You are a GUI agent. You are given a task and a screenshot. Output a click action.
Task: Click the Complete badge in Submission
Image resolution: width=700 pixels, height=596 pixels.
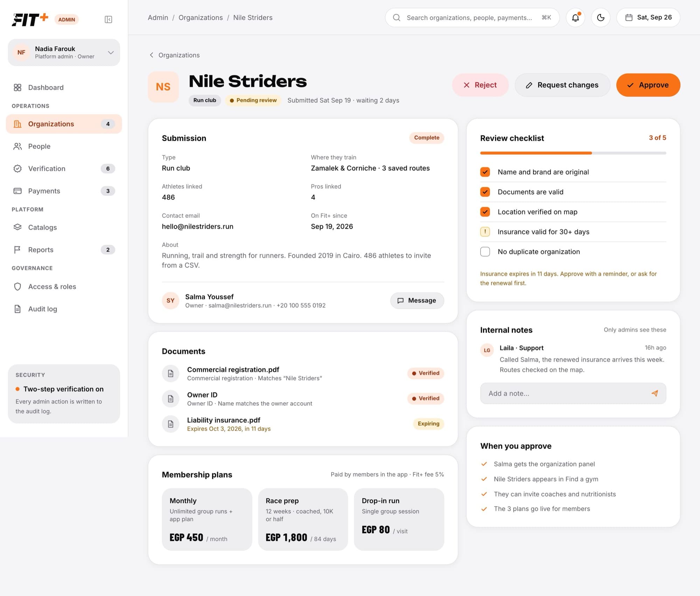[x=427, y=137]
